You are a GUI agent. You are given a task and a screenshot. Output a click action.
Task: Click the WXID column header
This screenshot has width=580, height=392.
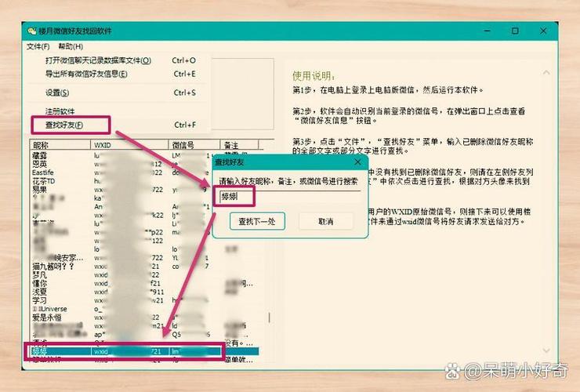click(129, 145)
